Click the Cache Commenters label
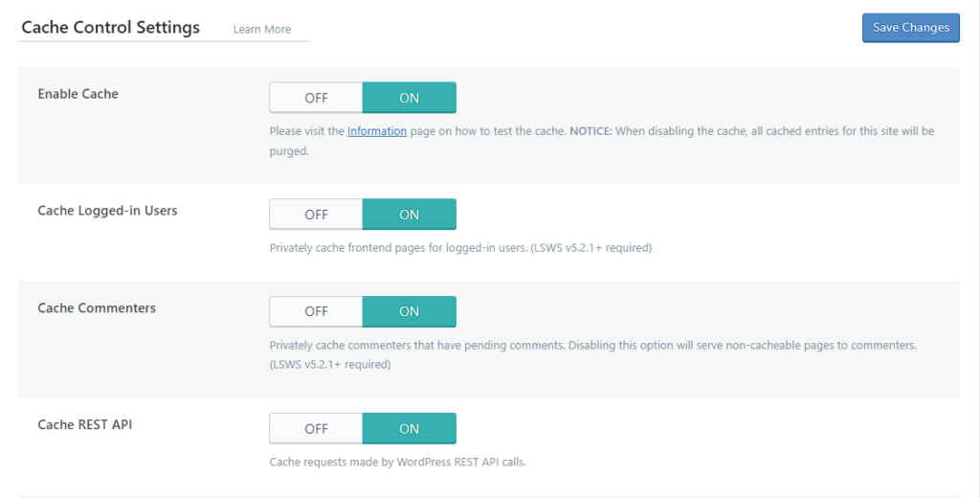Viewport: 980px width, 498px height. [x=97, y=308]
